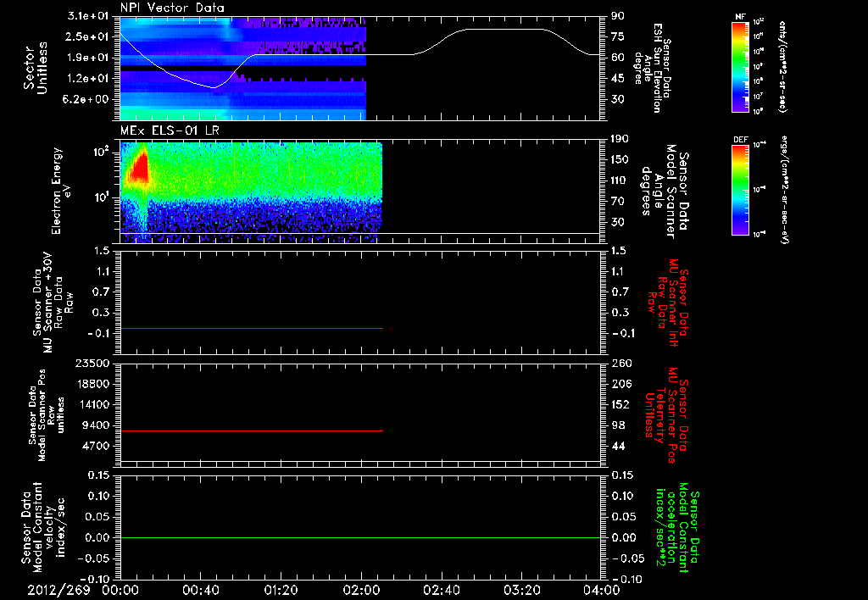Click the red Model Scanner Pos trace
This screenshot has width=868, height=600.
pyautogui.click(x=251, y=431)
